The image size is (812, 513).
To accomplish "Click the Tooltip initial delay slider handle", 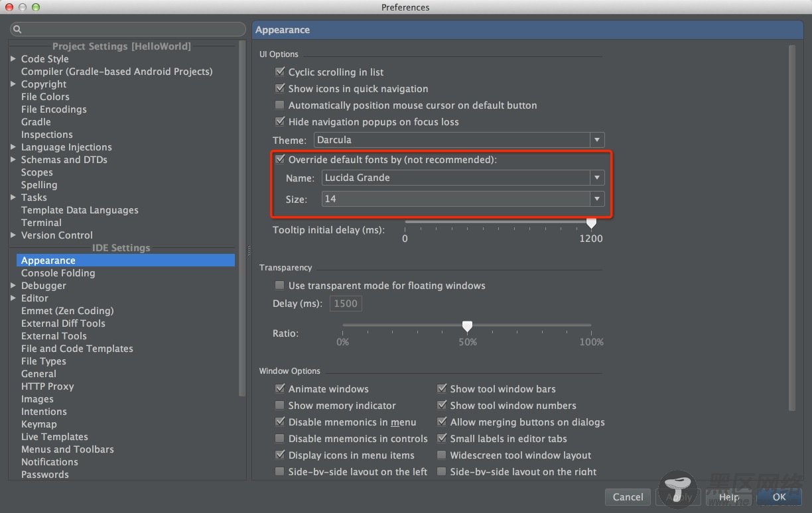I will click(x=591, y=223).
